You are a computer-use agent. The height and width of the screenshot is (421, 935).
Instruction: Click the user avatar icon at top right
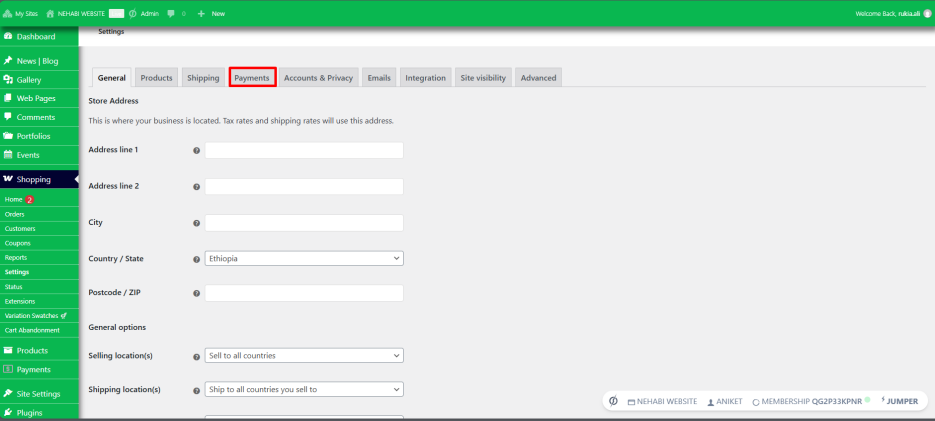click(927, 14)
